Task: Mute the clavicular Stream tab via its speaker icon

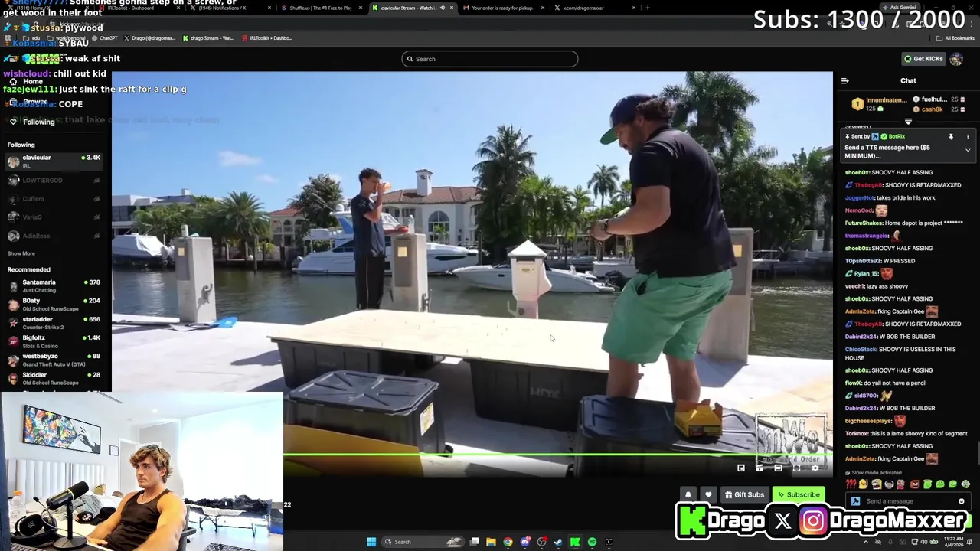Action: pyautogui.click(x=442, y=8)
